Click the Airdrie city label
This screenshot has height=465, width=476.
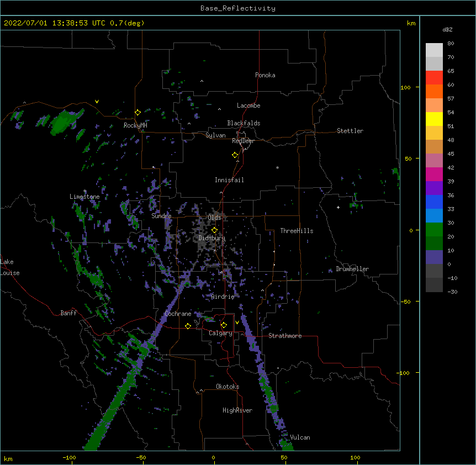tap(223, 297)
